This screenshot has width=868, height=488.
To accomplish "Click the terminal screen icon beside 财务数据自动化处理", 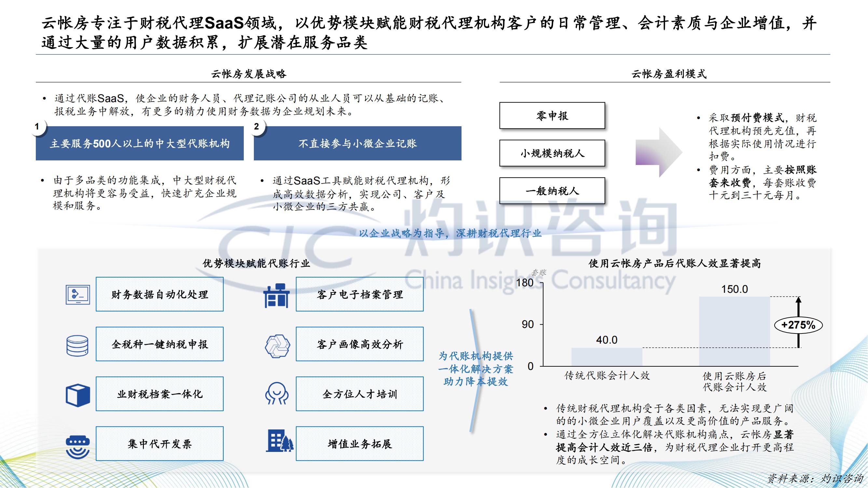I will (x=78, y=295).
